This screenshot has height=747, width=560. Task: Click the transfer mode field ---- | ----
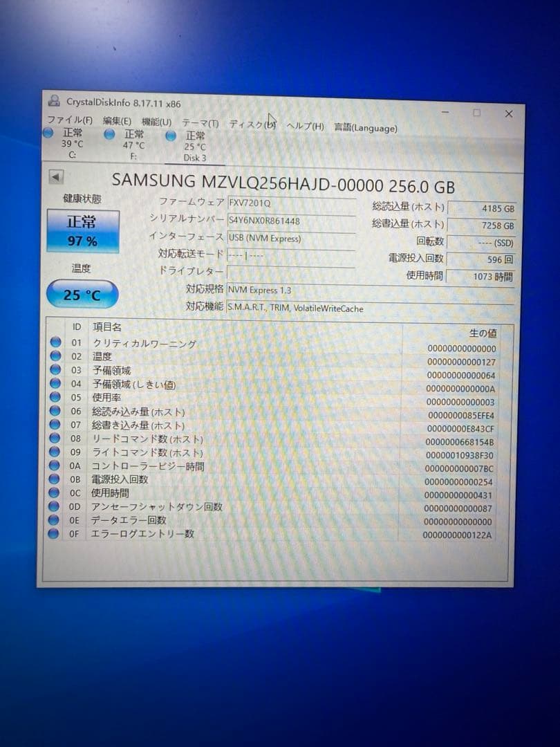pos(291,255)
